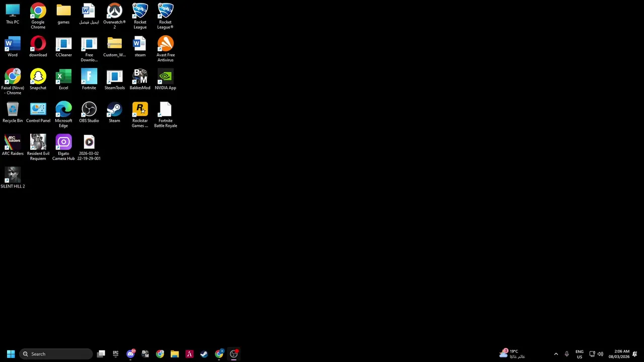Open clock and calendar at 2:06 AM

[619, 354]
